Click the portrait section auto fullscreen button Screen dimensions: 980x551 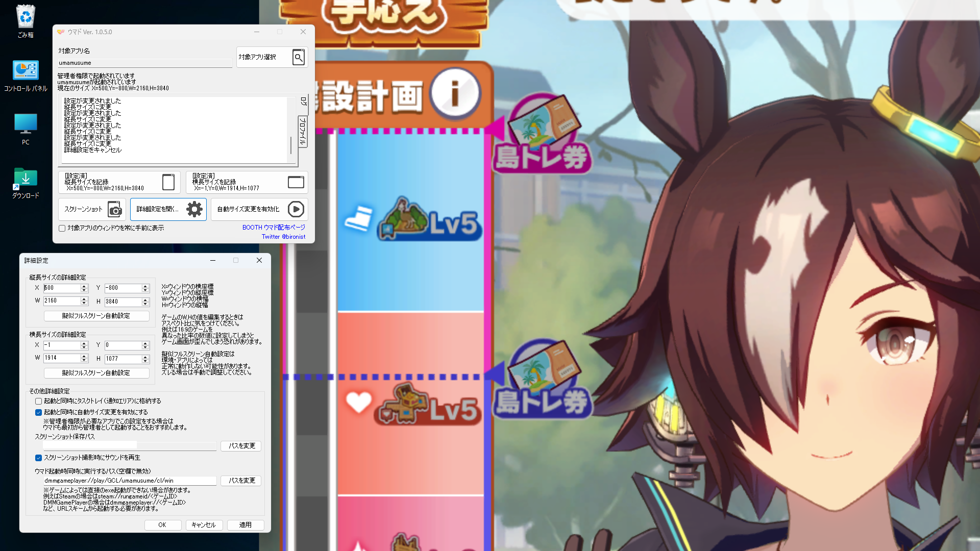pos(96,316)
